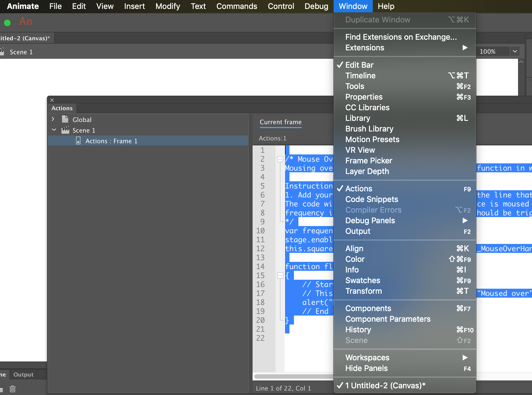Image resolution: width=532 pixels, height=395 pixels.
Task: Open the File menu in the menu bar
Action: (55, 6)
